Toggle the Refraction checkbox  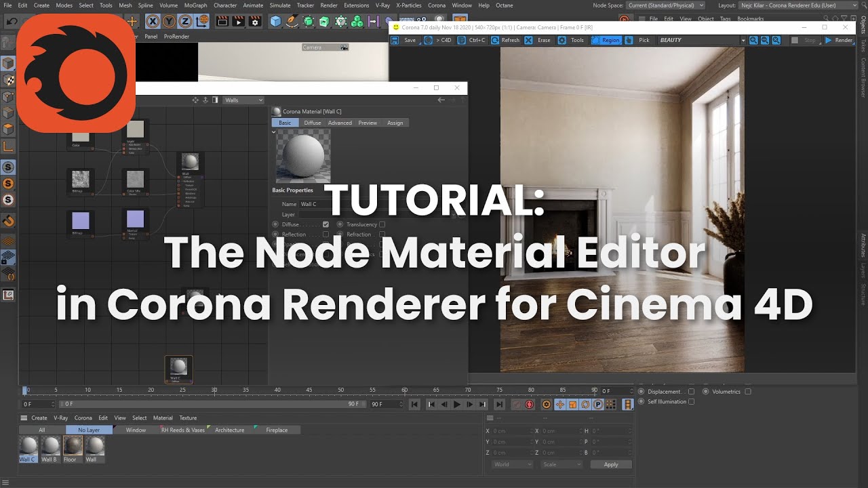coord(382,235)
